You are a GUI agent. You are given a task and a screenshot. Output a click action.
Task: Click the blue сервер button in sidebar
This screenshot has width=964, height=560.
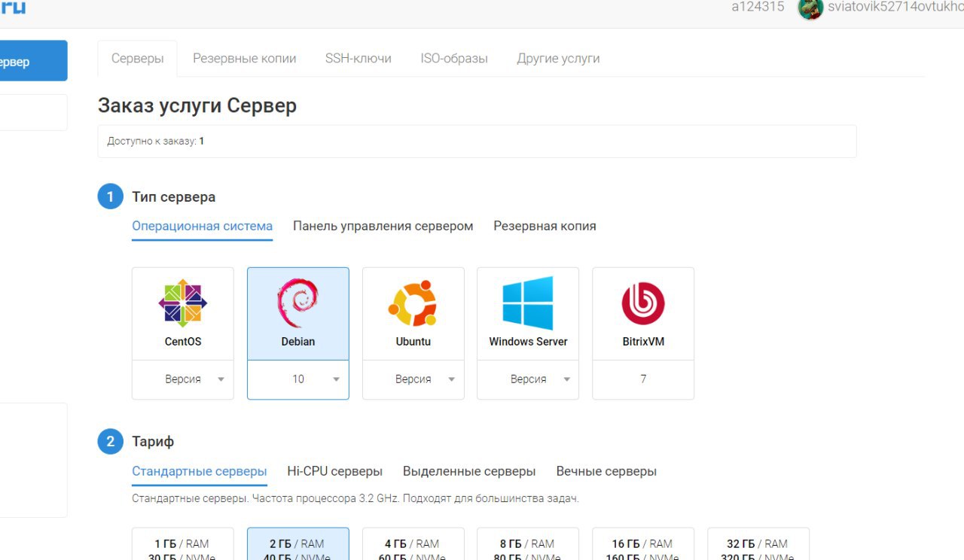[x=33, y=61]
